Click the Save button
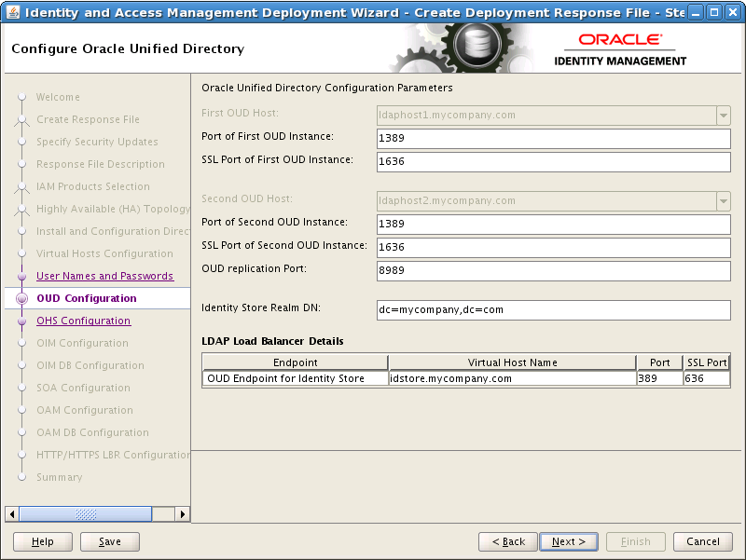 110,541
